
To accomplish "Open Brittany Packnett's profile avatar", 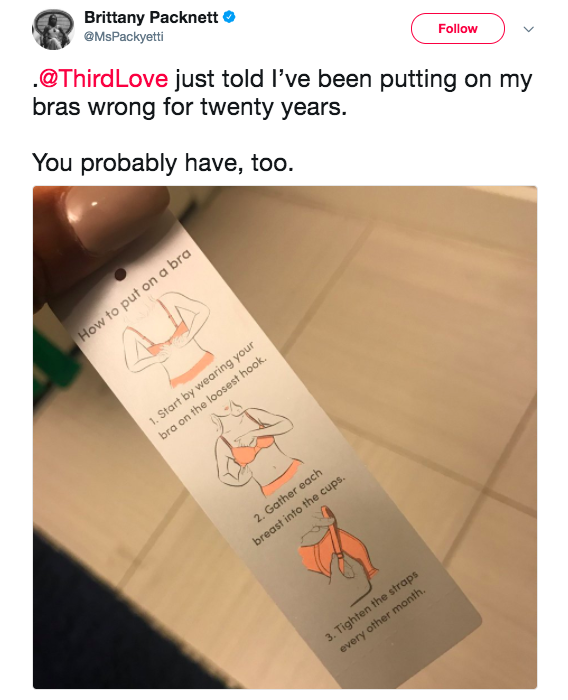I will (53, 29).
